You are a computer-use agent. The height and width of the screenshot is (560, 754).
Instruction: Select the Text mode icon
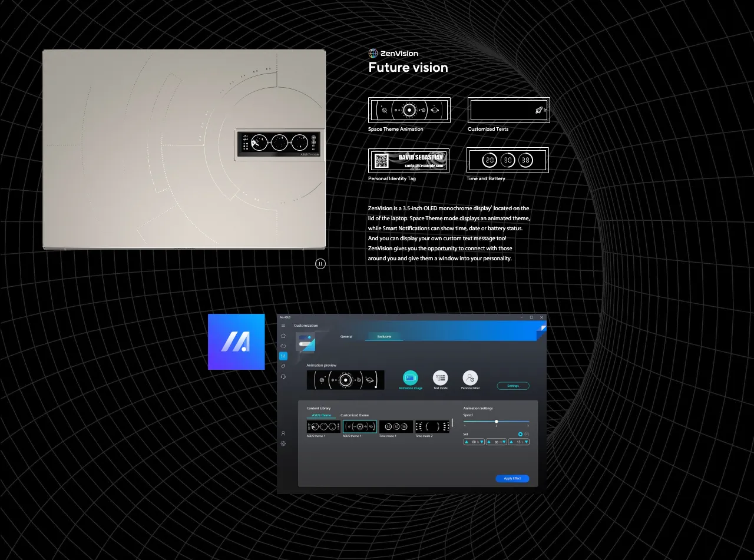click(x=440, y=378)
